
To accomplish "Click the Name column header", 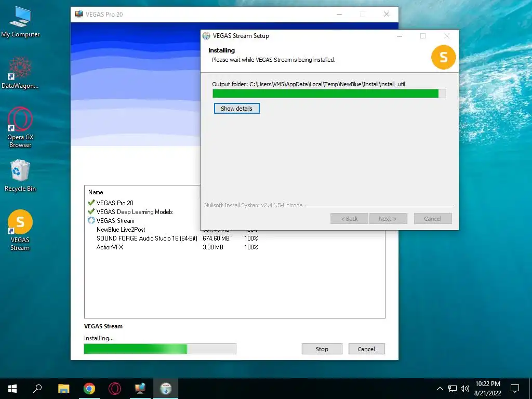I will (96, 192).
